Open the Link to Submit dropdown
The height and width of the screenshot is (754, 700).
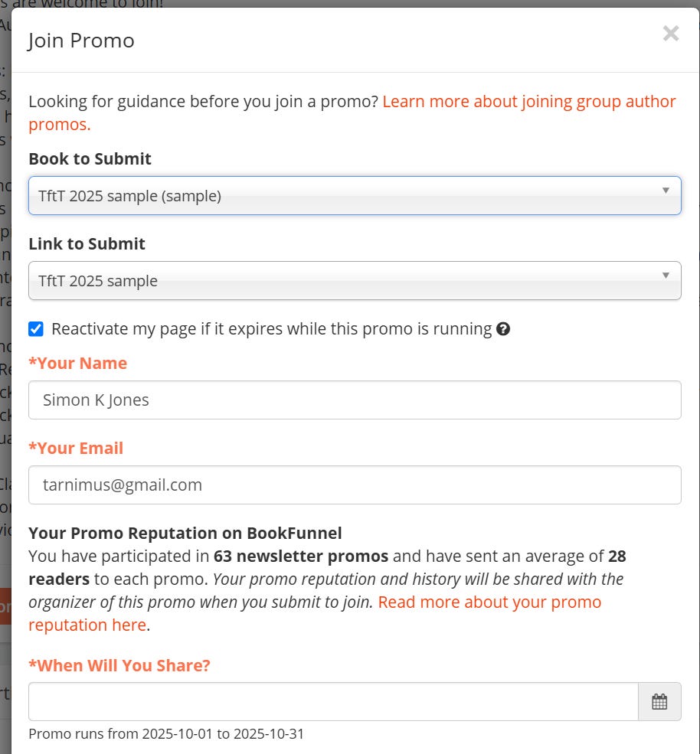(x=355, y=281)
